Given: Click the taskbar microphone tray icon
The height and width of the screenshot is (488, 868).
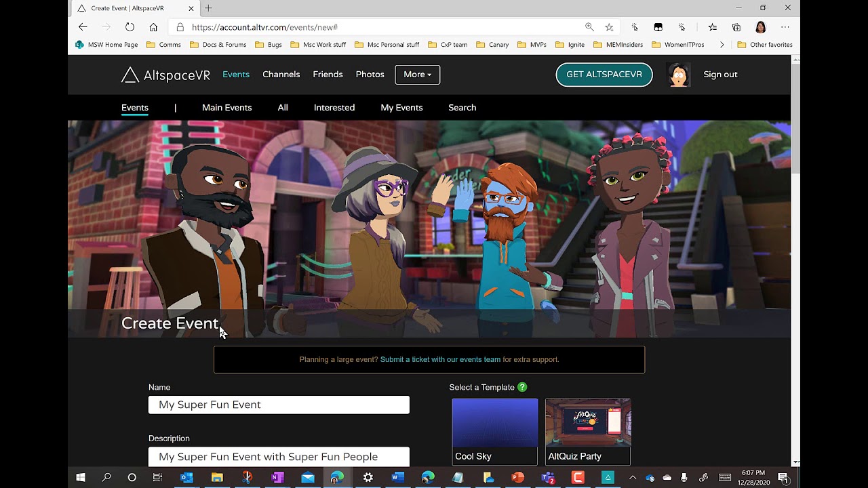Looking at the screenshot, I should [684, 478].
